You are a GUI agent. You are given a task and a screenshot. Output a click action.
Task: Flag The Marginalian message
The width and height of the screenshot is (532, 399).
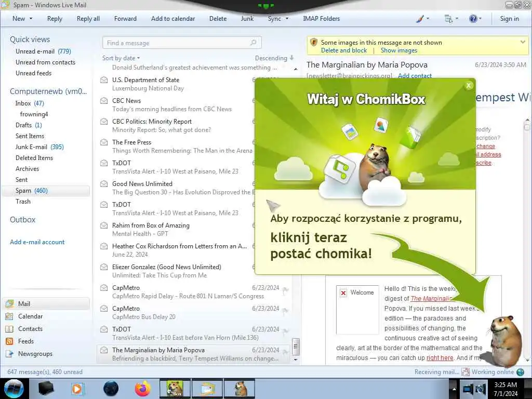pyautogui.click(x=286, y=352)
